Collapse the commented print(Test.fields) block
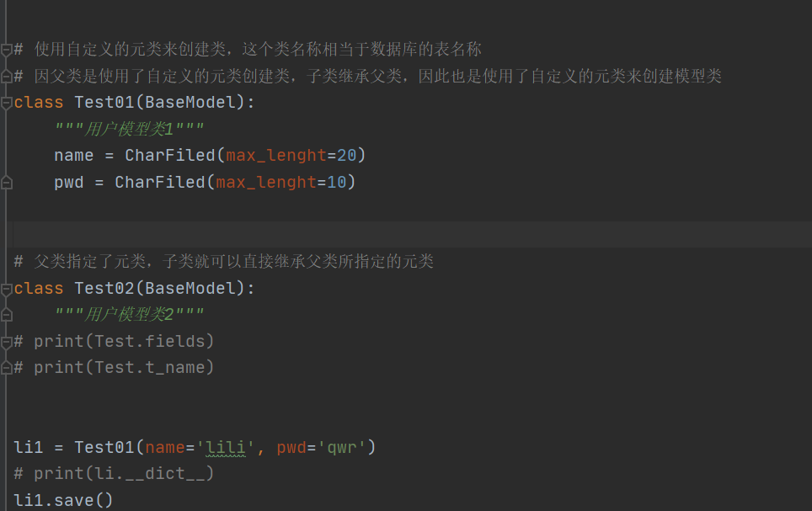812x511 pixels. [7, 341]
